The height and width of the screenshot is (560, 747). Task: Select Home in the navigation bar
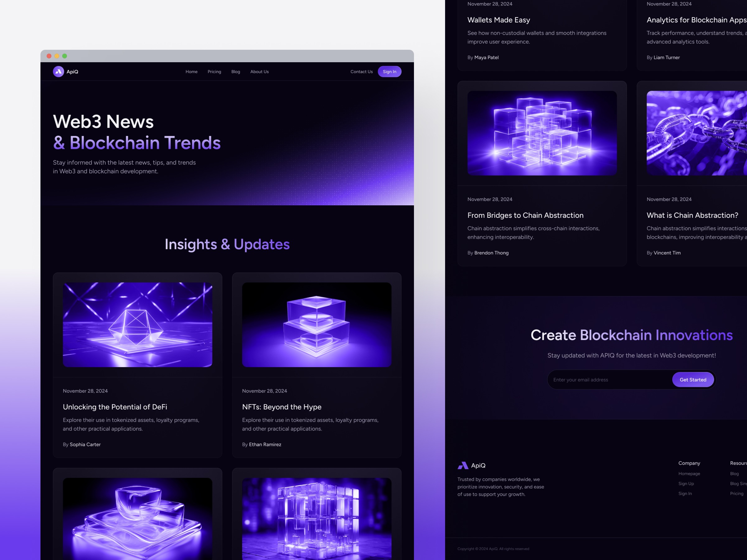point(191,72)
